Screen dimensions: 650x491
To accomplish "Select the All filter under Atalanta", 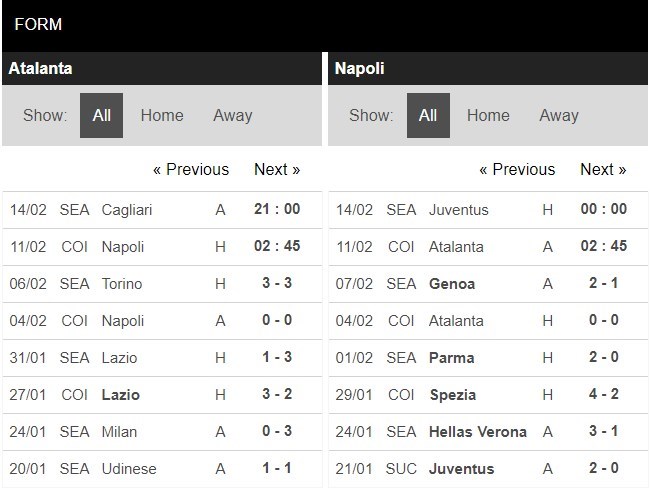I will point(101,115).
